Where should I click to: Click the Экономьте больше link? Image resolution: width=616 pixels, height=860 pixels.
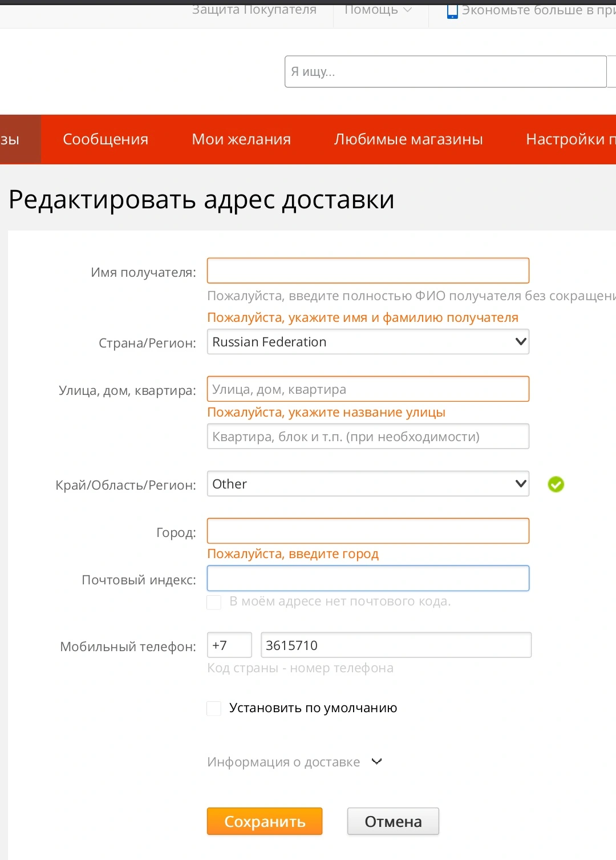[538, 10]
